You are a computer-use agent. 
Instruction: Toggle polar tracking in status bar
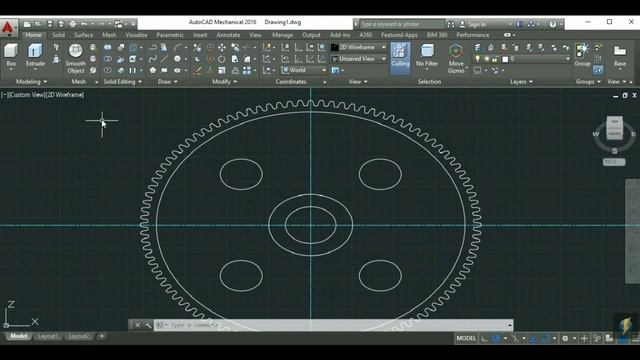click(497, 338)
